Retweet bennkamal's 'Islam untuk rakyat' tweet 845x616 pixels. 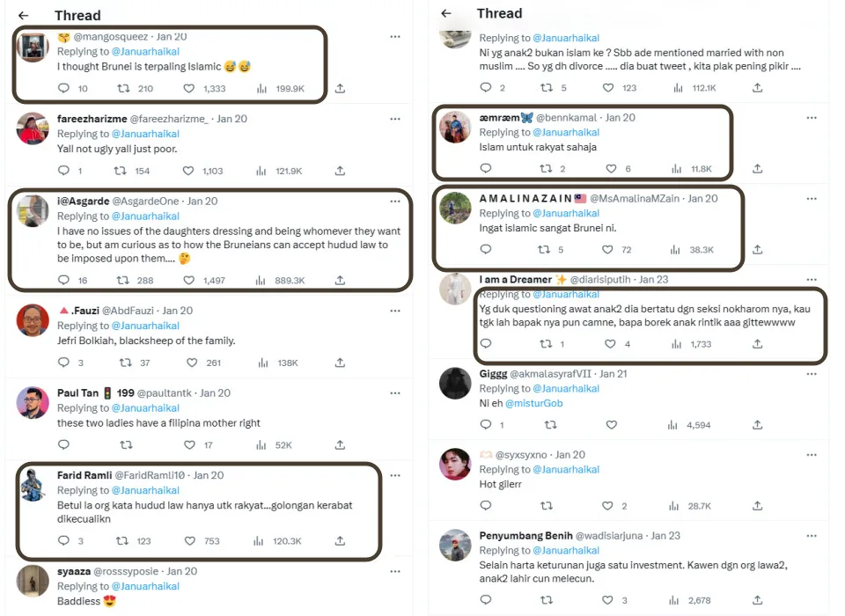(547, 169)
